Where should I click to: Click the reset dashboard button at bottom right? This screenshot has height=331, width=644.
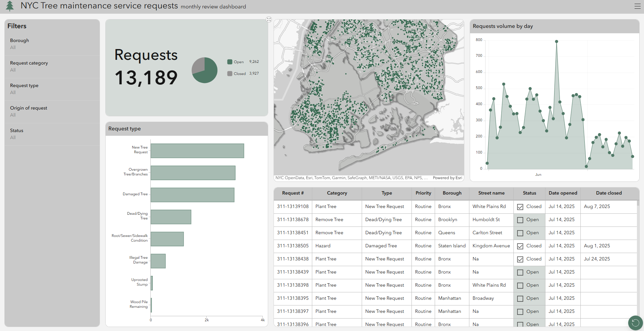[635, 323]
